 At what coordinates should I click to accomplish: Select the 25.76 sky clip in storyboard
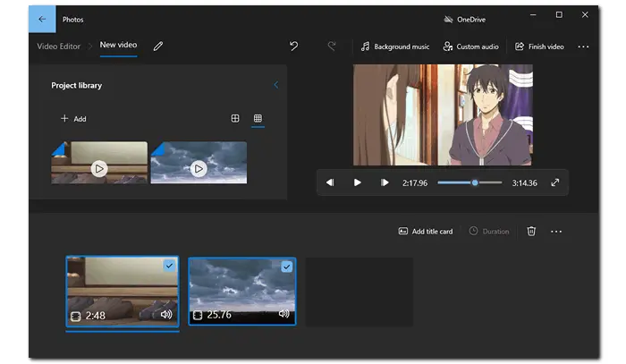pyautogui.click(x=242, y=292)
